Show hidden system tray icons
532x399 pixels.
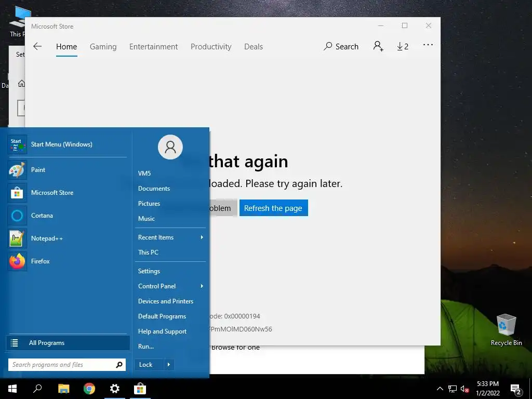coord(440,389)
